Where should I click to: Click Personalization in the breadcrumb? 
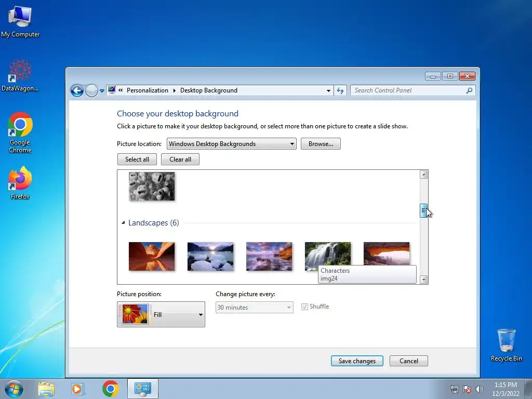147,90
